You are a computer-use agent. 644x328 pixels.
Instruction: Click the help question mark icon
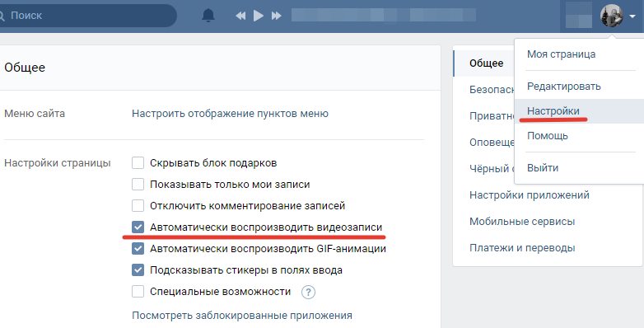(x=308, y=293)
